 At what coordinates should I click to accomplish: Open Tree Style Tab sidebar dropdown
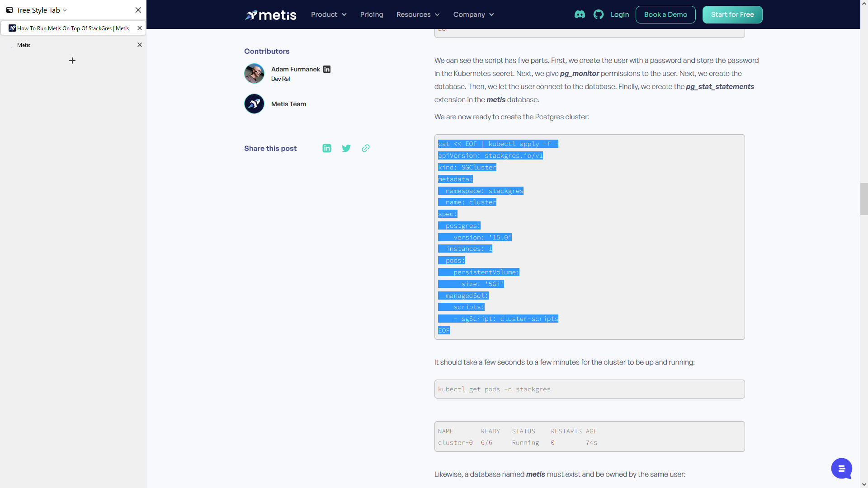42,10
